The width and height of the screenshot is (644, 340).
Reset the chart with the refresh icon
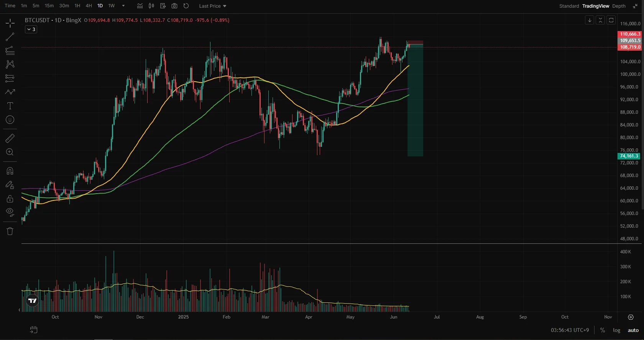[x=186, y=6]
